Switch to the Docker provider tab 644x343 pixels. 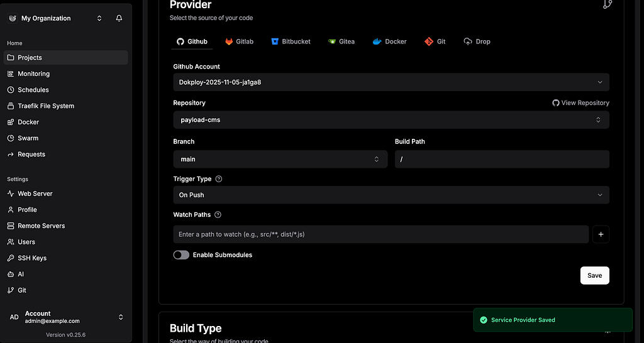tap(389, 41)
